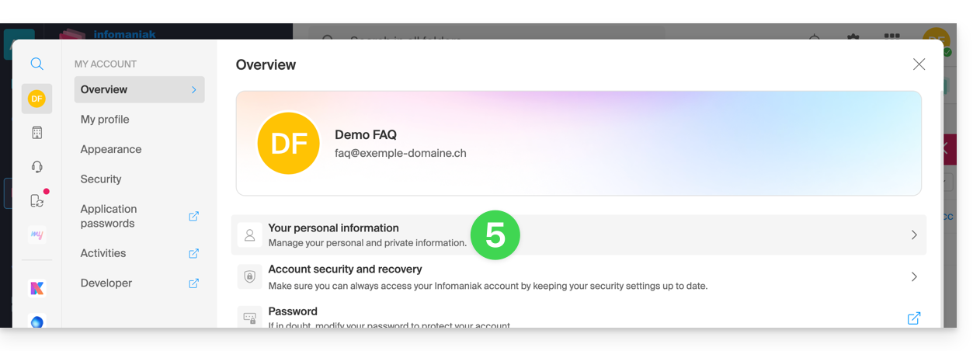Click the search magnifier icon in sidebar
The image size is (980, 351).
coord(36,64)
